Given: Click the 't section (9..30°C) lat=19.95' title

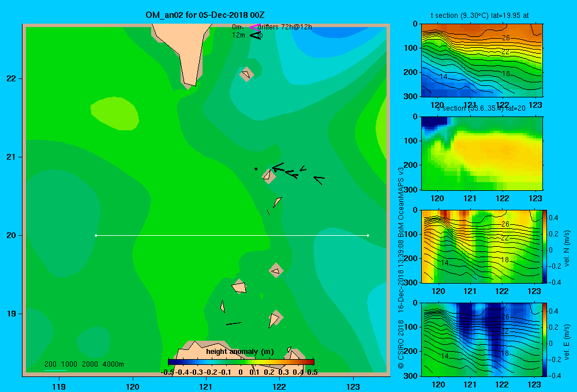Looking at the screenshot, I should [x=480, y=16].
